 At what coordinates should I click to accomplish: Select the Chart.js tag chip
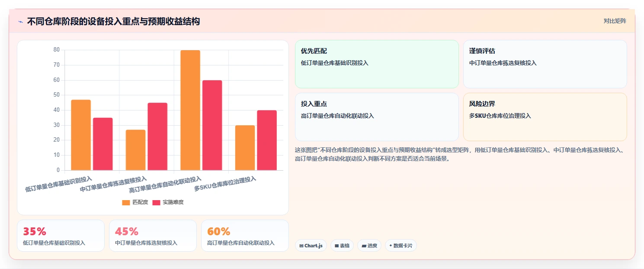click(311, 246)
